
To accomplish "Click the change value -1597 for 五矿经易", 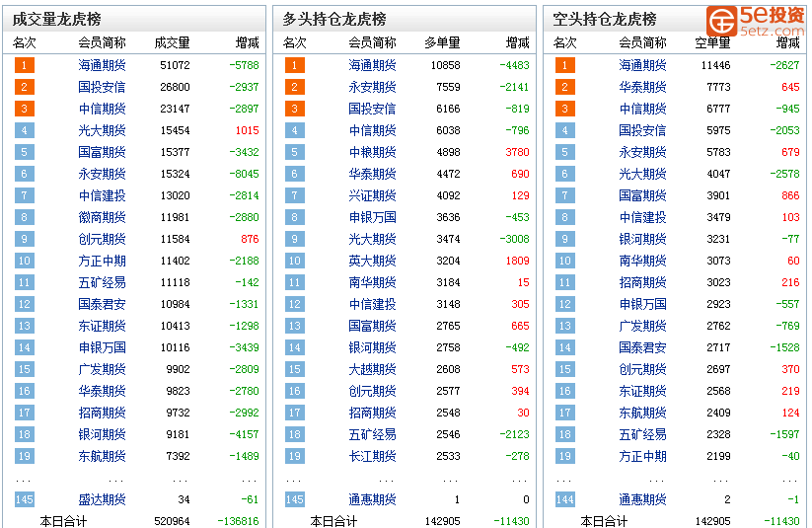I will coord(784,434).
